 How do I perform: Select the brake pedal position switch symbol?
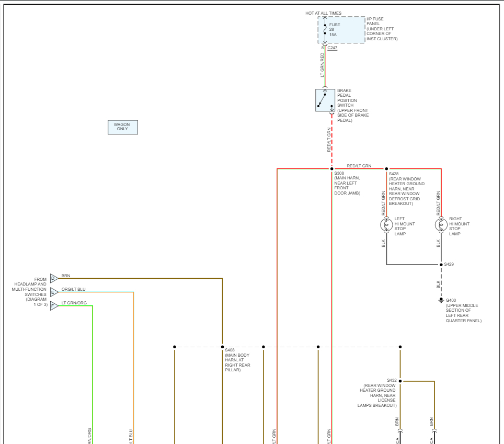click(x=325, y=100)
